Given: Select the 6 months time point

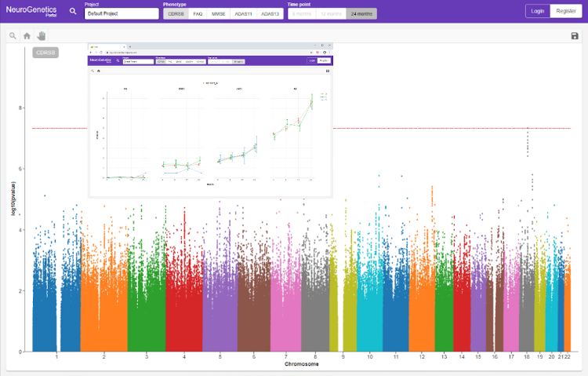Looking at the screenshot, I should [x=302, y=13].
